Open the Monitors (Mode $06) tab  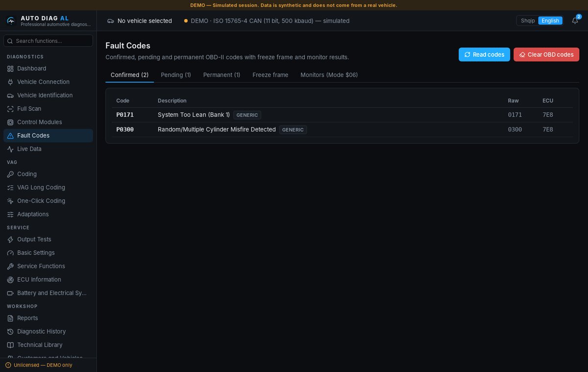tap(329, 75)
